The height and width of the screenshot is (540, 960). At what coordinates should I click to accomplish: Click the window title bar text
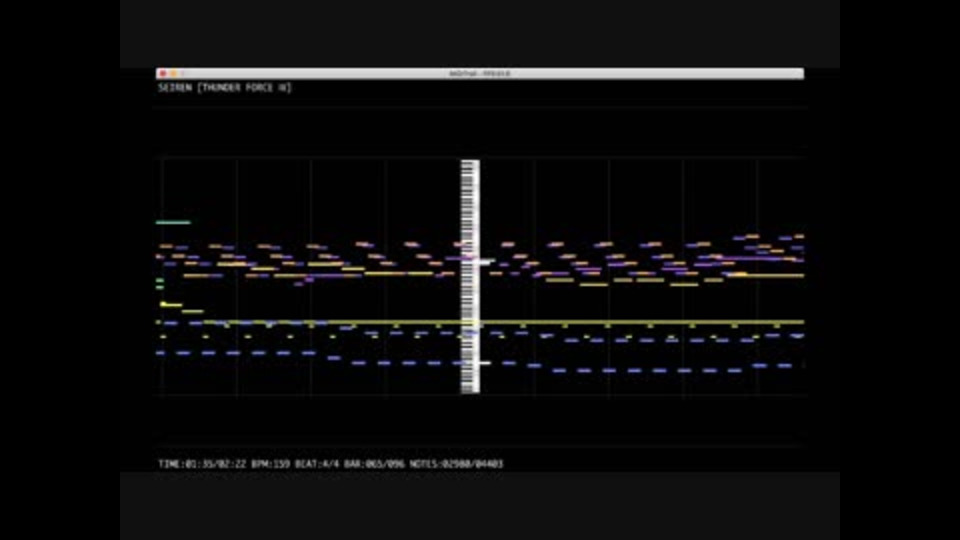[479, 73]
